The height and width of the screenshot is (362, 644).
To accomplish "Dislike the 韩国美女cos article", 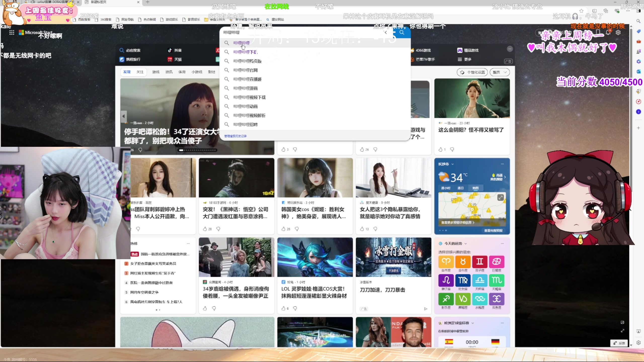I will pyautogui.click(x=297, y=229).
